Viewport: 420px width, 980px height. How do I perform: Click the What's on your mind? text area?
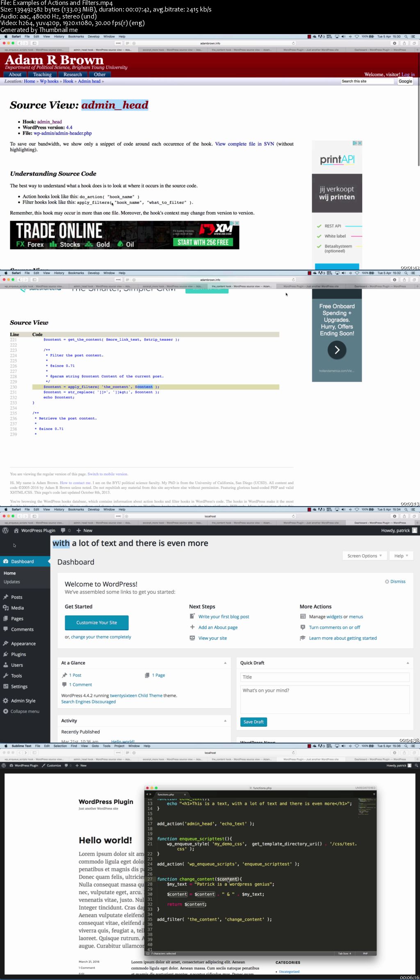pyautogui.click(x=325, y=700)
